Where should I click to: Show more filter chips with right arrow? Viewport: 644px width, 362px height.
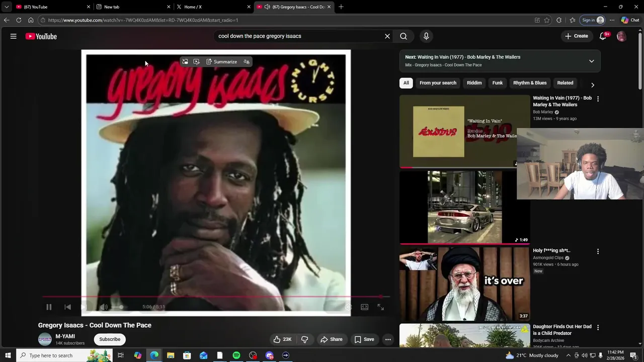[592, 85]
